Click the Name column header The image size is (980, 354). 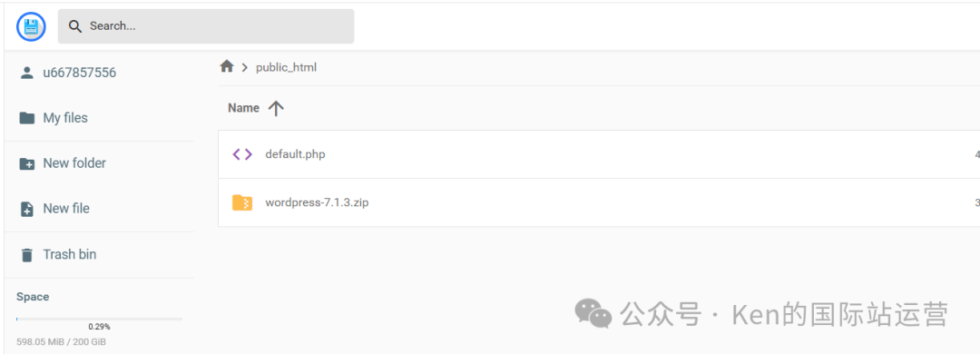tap(244, 108)
